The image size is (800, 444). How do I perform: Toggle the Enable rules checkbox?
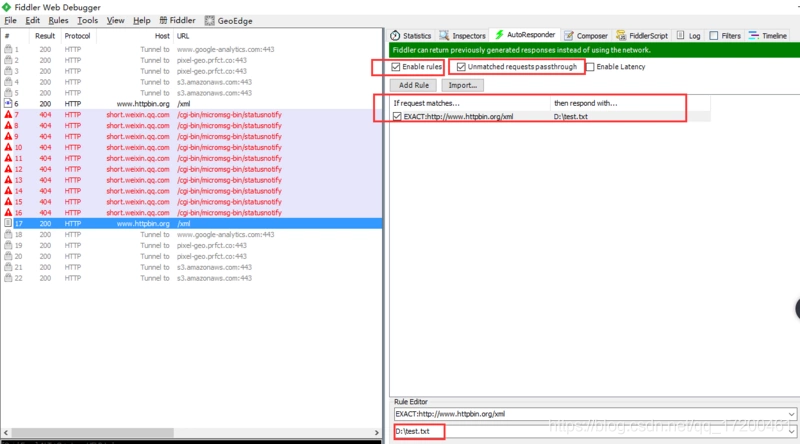(x=396, y=67)
